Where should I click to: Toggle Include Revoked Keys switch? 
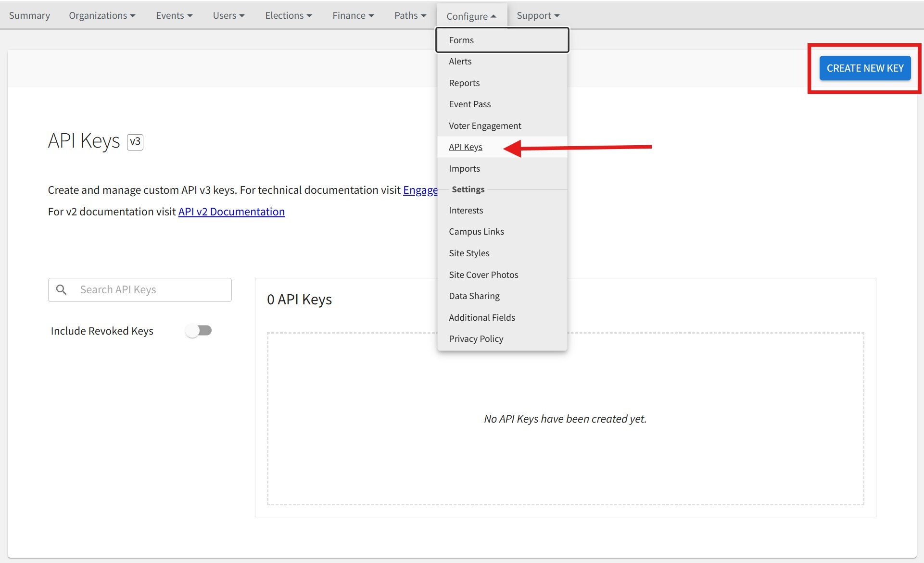click(x=199, y=331)
